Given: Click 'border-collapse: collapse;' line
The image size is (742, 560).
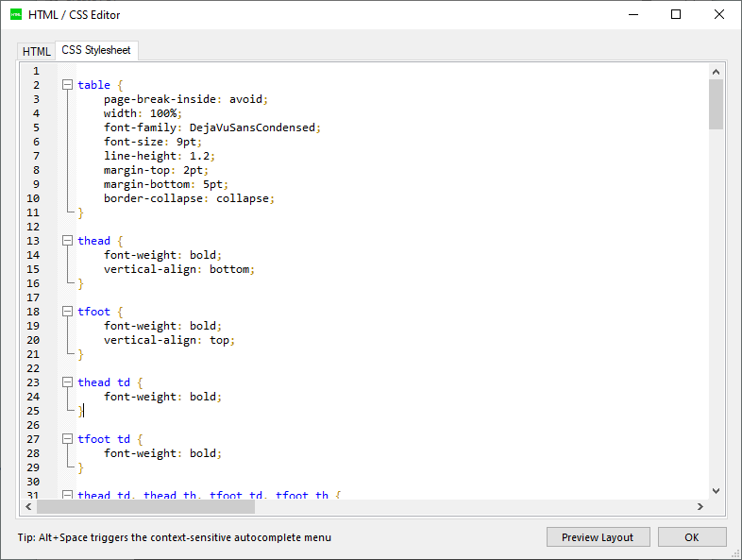Looking at the screenshot, I should coord(190,199).
